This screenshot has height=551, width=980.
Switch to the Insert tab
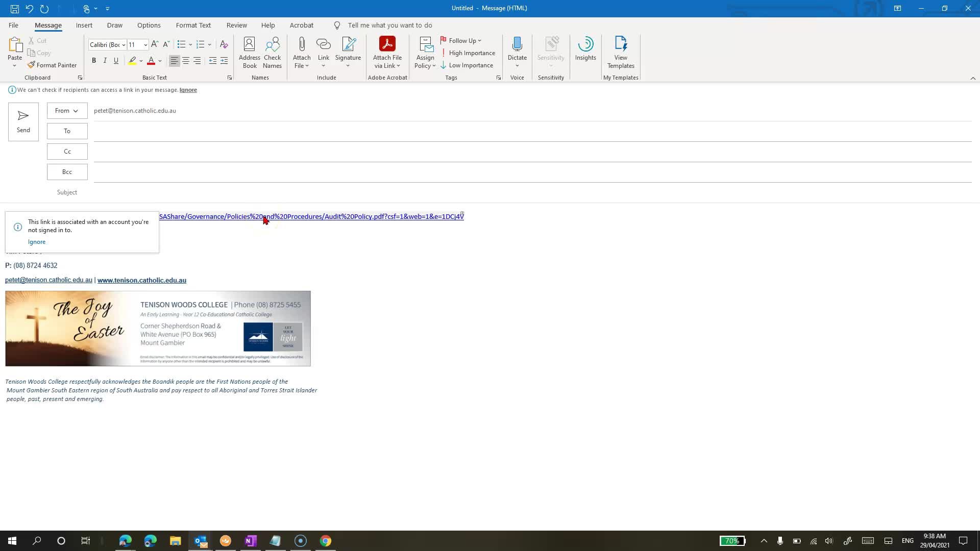click(84, 25)
